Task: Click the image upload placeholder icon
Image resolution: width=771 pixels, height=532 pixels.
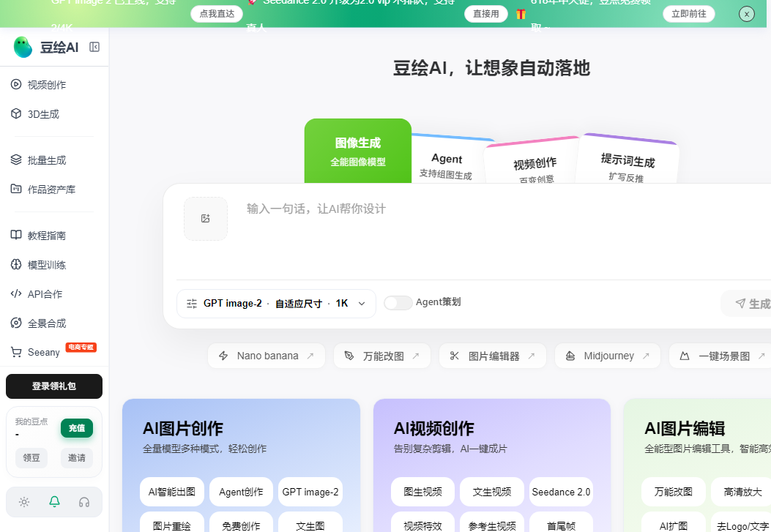Action: [x=206, y=219]
